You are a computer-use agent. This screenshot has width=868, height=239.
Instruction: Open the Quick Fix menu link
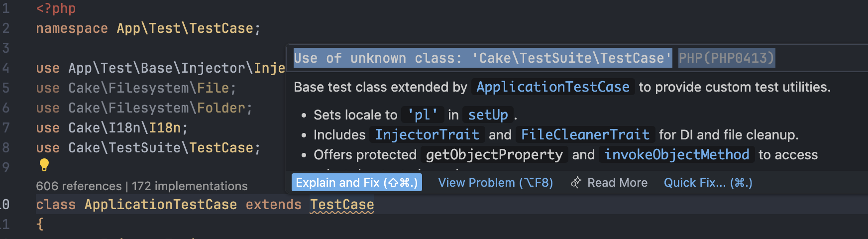coord(708,183)
